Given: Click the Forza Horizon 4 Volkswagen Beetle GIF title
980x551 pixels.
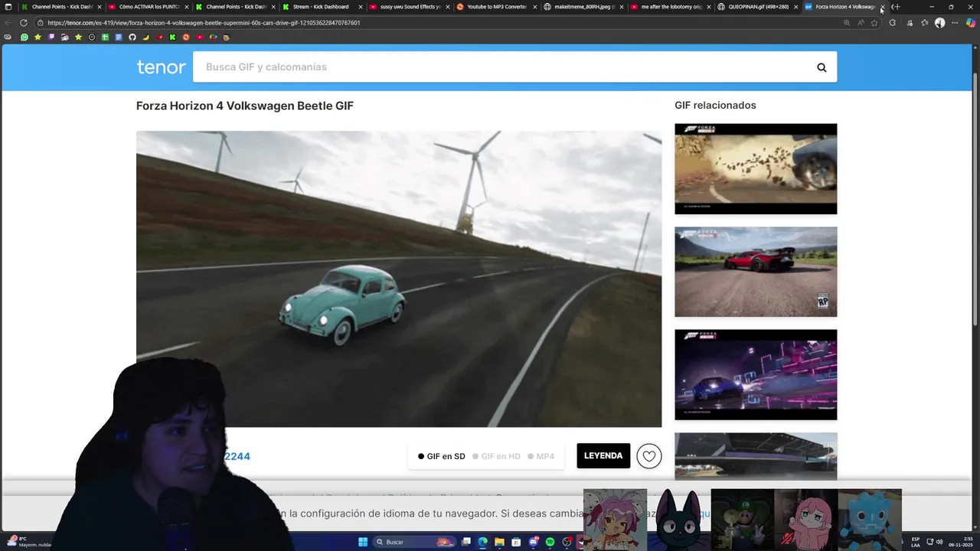Looking at the screenshot, I should click(245, 106).
